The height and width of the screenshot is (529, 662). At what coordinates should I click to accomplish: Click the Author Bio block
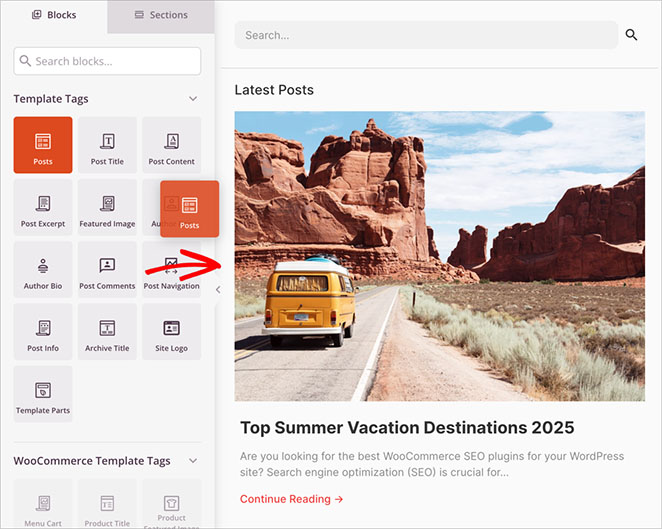[43, 270]
